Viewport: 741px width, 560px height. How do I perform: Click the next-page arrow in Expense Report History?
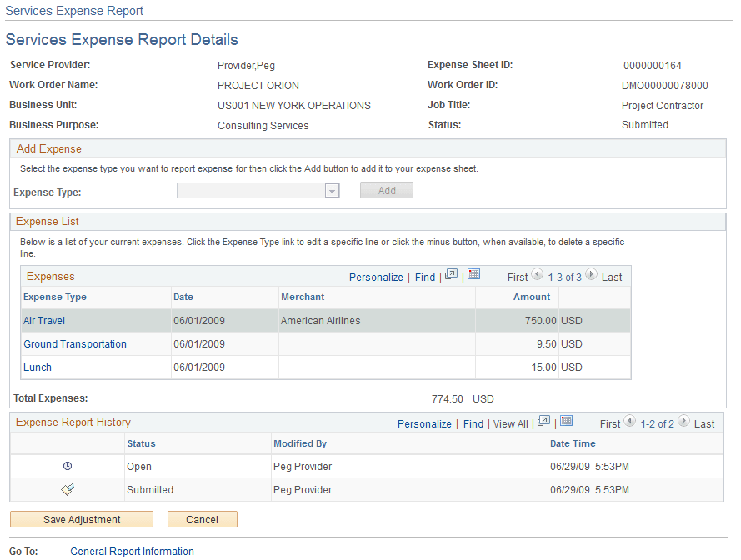(683, 422)
